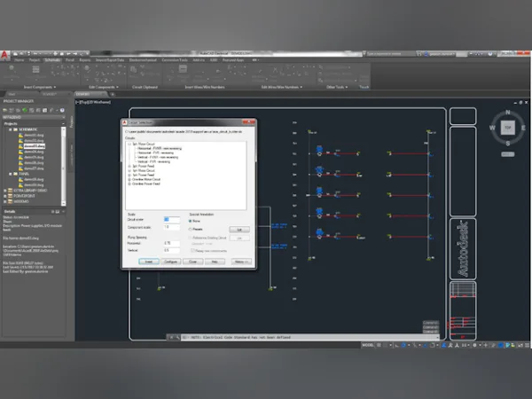Click the Insert button in Circuit Selection
The width and height of the screenshot is (532, 399).
click(x=149, y=262)
